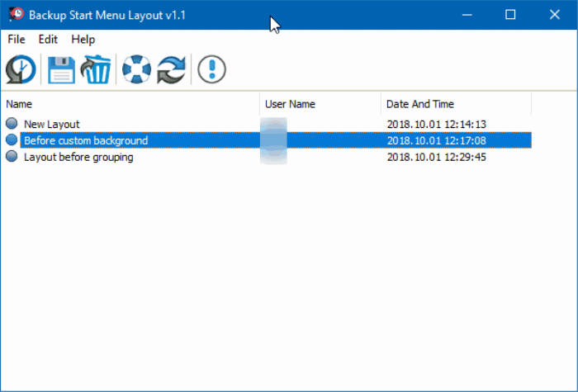Open the Edit menu
Viewport: 578px width, 392px height.
tap(48, 39)
